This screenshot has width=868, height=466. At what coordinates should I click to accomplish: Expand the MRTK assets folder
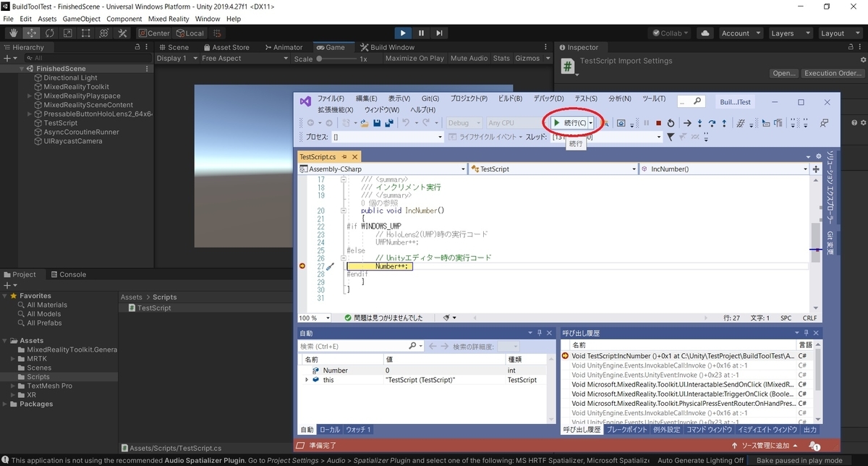[12, 359]
